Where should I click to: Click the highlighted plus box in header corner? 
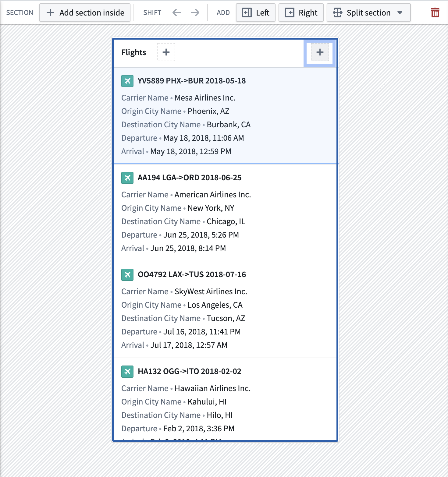(320, 52)
